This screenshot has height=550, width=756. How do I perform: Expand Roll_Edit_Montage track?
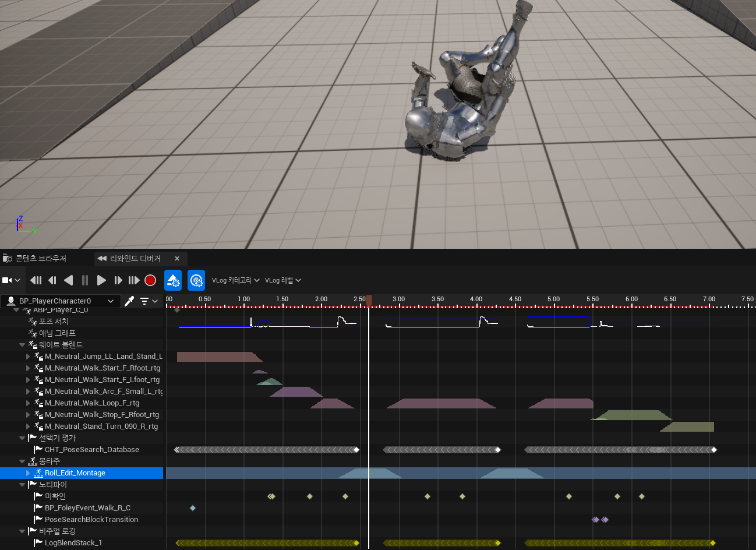point(28,473)
